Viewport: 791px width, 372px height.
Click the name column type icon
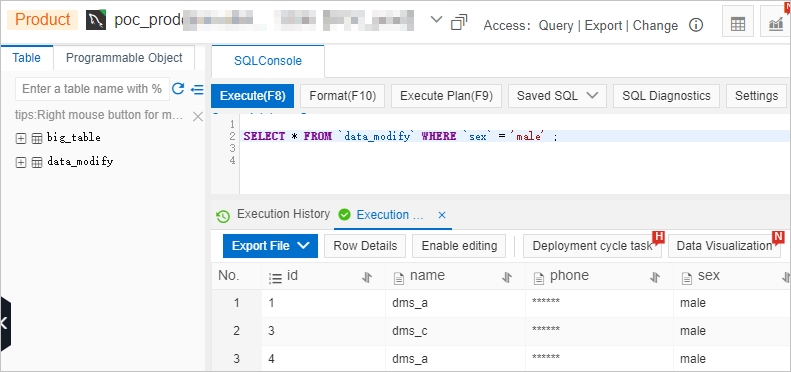[399, 278]
